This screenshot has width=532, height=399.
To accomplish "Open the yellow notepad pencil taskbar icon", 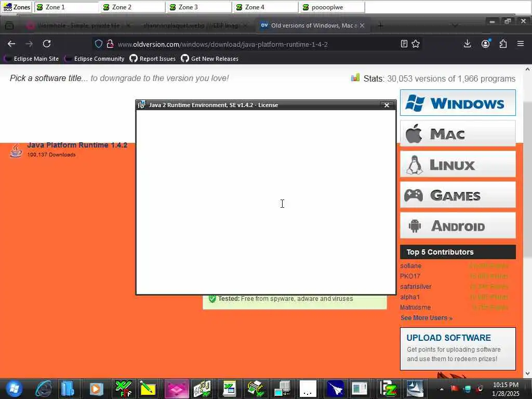I will click(x=148, y=389).
